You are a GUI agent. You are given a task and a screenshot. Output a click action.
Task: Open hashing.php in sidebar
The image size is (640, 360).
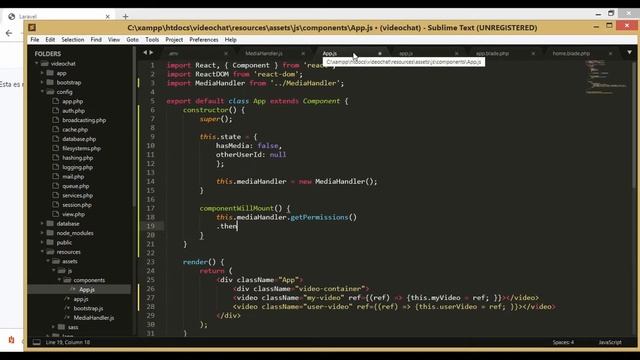point(78,158)
